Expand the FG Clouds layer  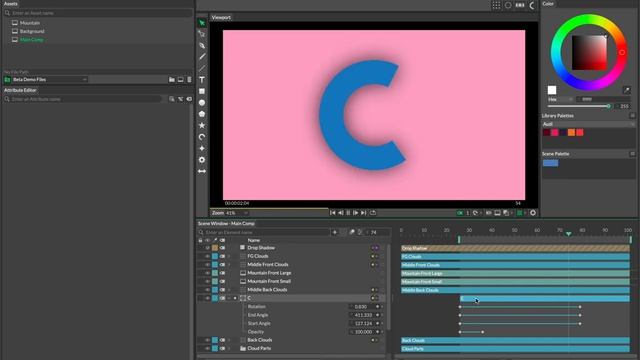pyautogui.click(x=229, y=256)
